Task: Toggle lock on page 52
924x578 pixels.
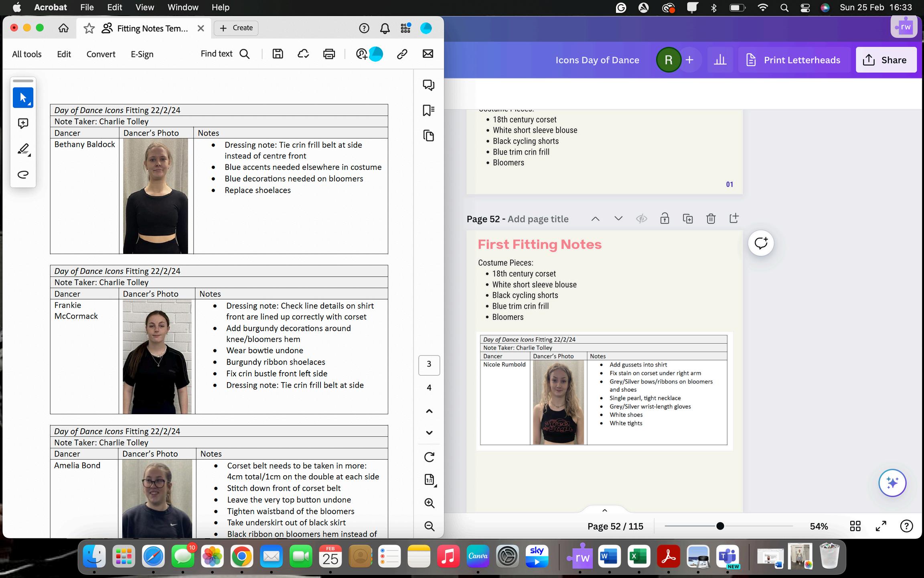Action: [x=665, y=219]
